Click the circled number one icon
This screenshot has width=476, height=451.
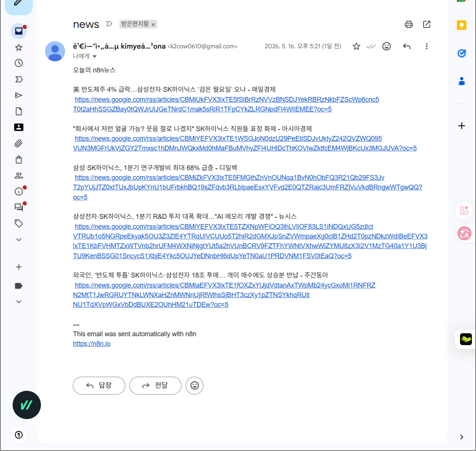pyautogui.click(x=19, y=435)
